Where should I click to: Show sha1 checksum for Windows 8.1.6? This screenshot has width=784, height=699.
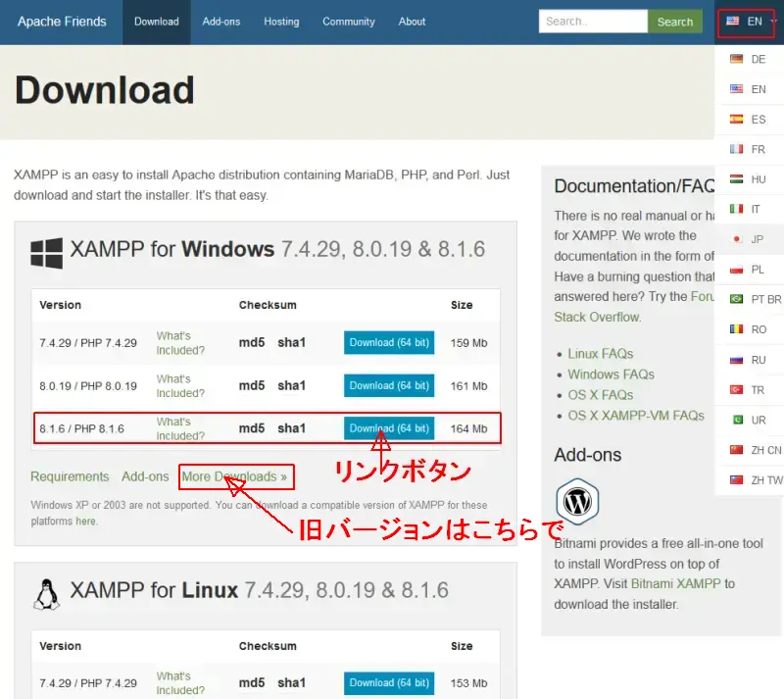(x=291, y=428)
